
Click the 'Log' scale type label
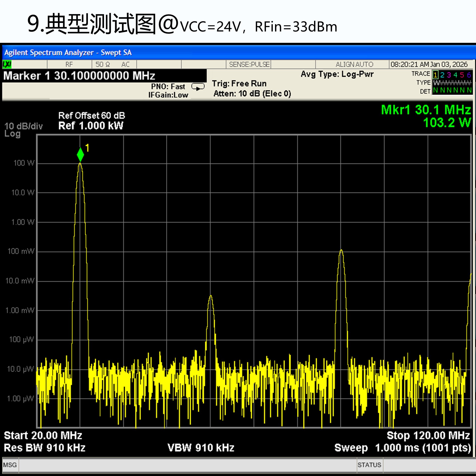(x=12, y=134)
